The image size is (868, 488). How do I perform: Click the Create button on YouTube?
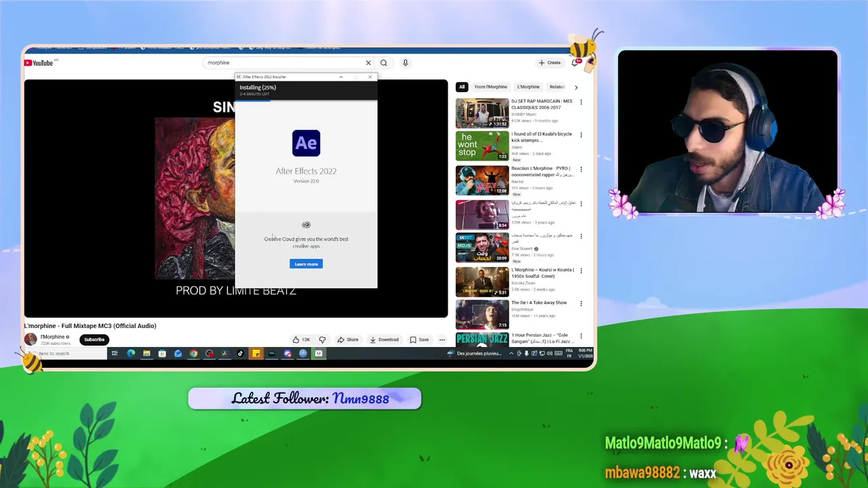click(550, 62)
